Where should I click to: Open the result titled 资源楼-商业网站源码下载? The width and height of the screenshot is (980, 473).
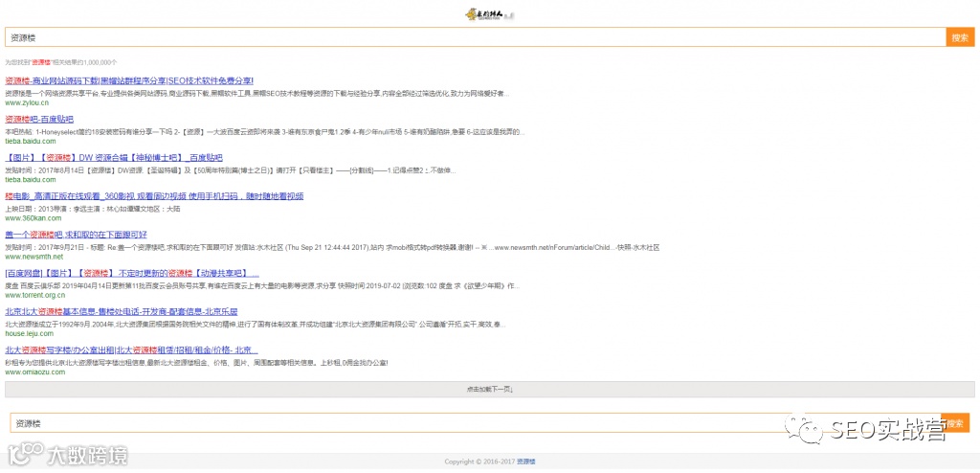129,80
